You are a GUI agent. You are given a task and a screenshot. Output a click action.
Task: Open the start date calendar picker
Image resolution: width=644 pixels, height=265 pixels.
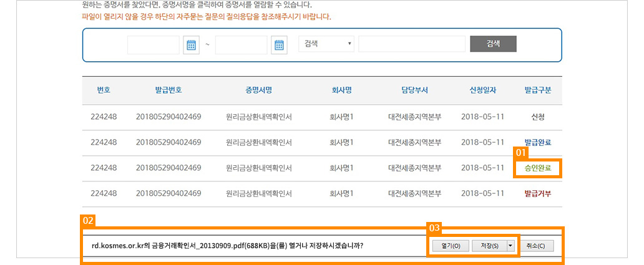pyautogui.click(x=192, y=45)
